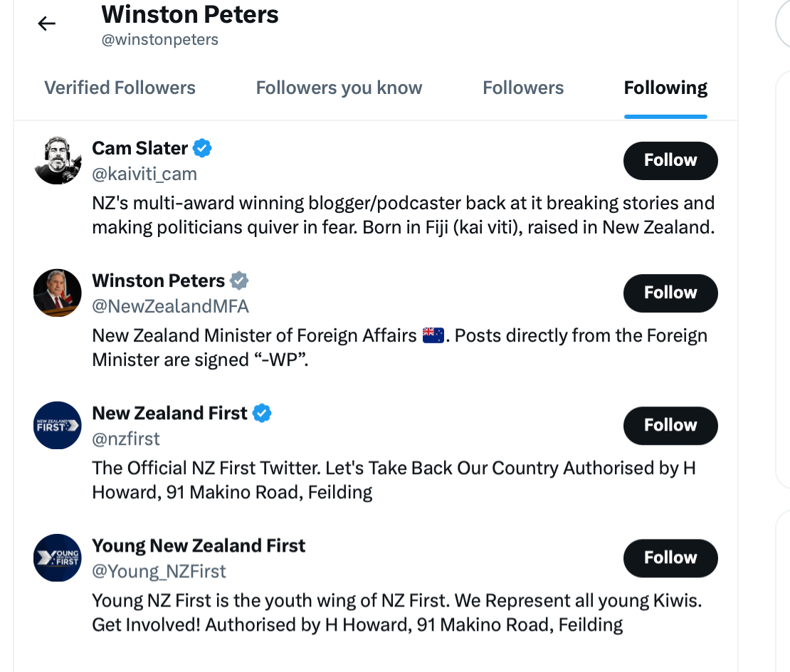
Task: Follow the @NewZealandMFA account
Action: click(x=670, y=293)
